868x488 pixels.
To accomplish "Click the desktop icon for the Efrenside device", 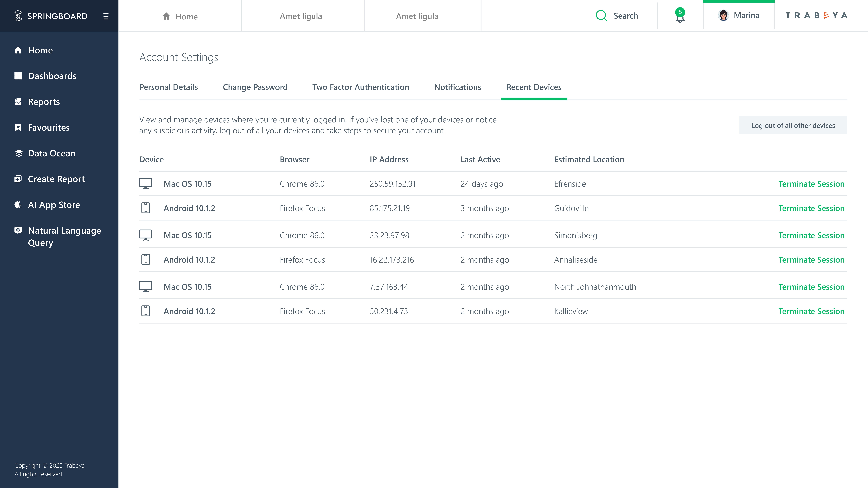I will coord(146,184).
